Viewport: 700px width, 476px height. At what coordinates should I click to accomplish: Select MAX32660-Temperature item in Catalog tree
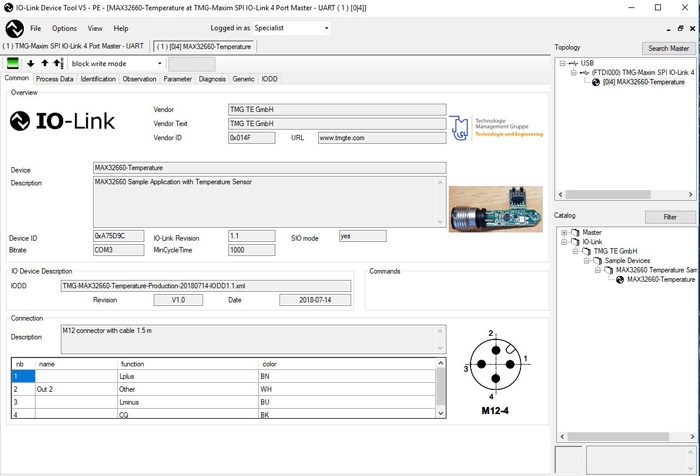pyautogui.click(x=661, y=280)
